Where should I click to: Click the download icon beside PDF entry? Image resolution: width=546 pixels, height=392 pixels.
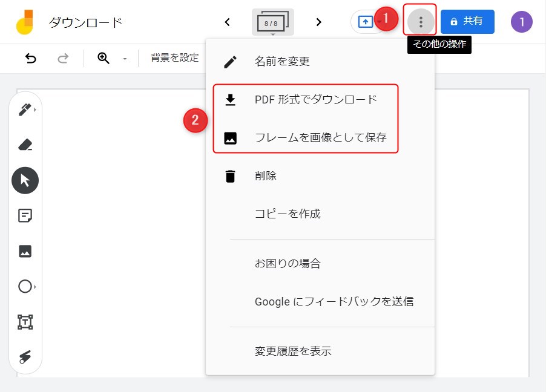(x=230, y=100)
